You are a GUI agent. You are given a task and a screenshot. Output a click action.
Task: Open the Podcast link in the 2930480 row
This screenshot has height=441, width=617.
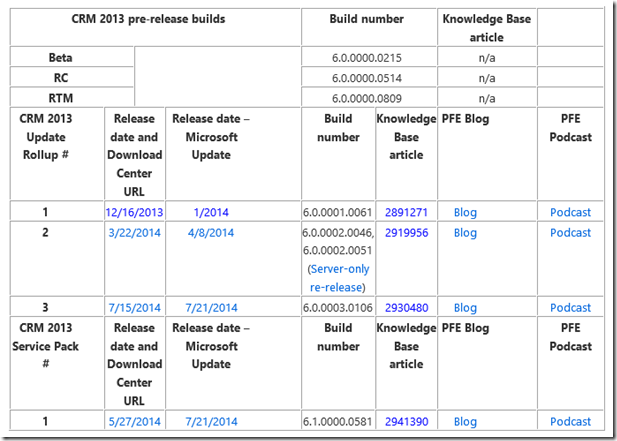pos(571,308)
